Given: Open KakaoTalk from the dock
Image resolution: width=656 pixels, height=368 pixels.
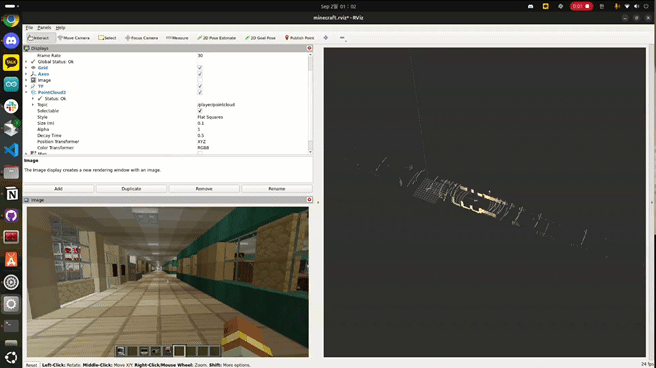Looking at the screenshot, I should (11, 63).
